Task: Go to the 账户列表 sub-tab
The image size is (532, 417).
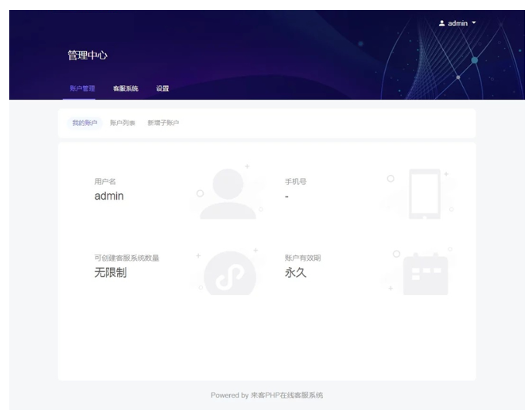Action: point(122,123)
